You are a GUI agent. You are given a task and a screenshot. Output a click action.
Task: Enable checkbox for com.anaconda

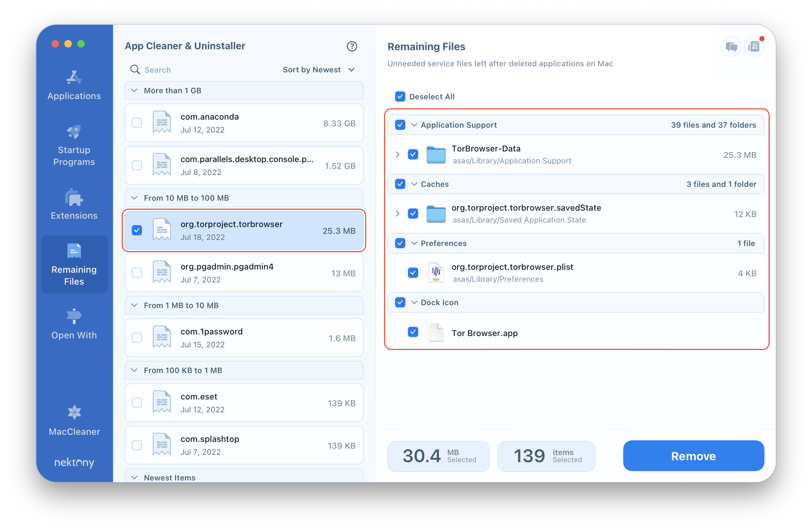click(x=137, y=123)
